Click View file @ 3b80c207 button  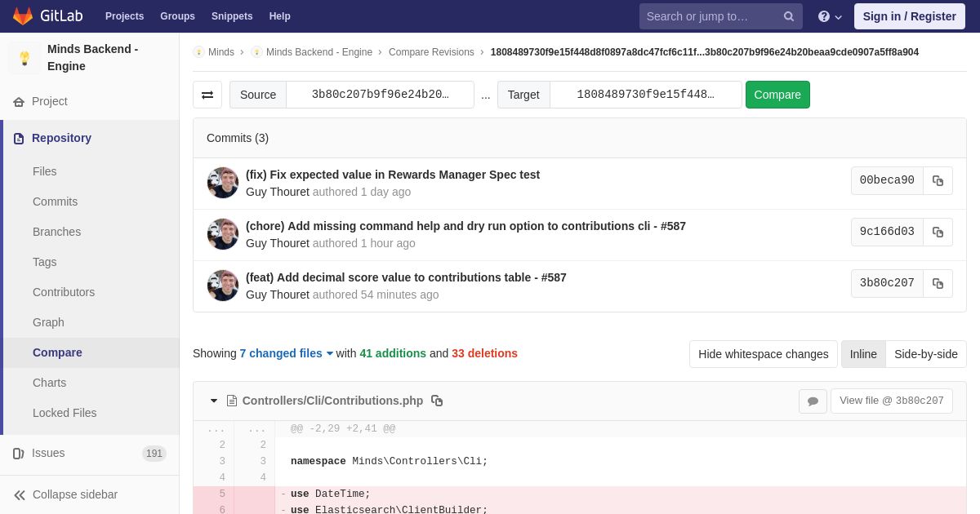(x=892, y=401)
